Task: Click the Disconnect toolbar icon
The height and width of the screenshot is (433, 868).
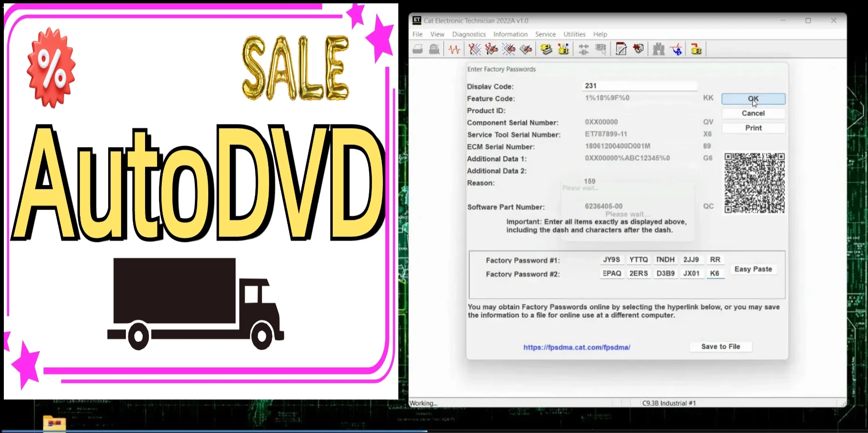Action: (x=601, y=49)
